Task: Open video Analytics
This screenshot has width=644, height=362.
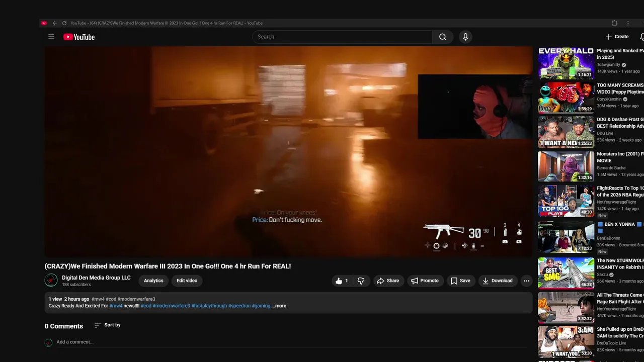Action: pos(153,281)
